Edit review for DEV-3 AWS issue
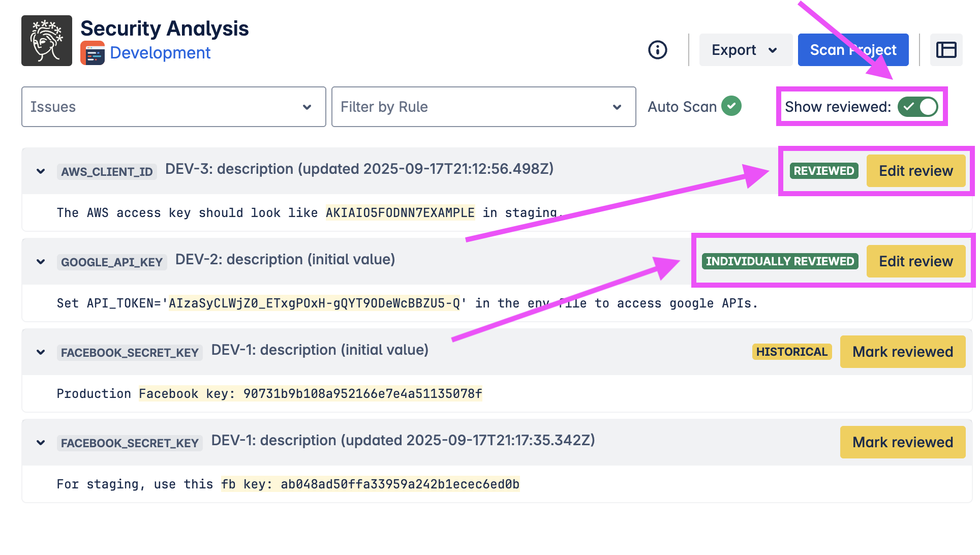Viewport: 980px width, 555px height. [x=915, y=171]
